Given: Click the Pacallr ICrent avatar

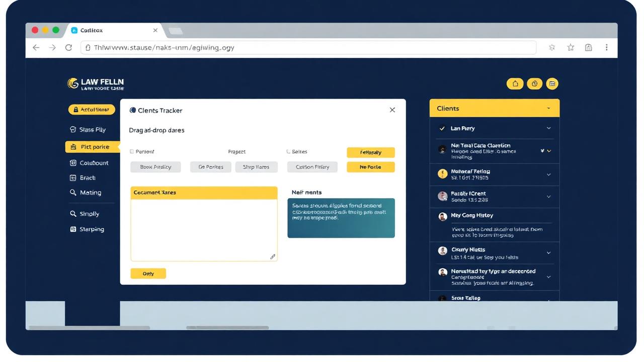Looking at the screenshot, I should [443, 196].
